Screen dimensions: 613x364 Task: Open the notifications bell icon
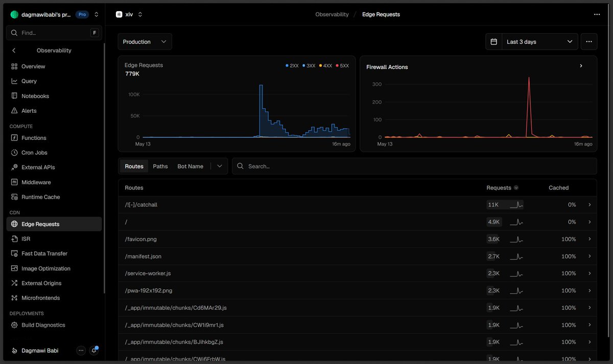(94, 351)
